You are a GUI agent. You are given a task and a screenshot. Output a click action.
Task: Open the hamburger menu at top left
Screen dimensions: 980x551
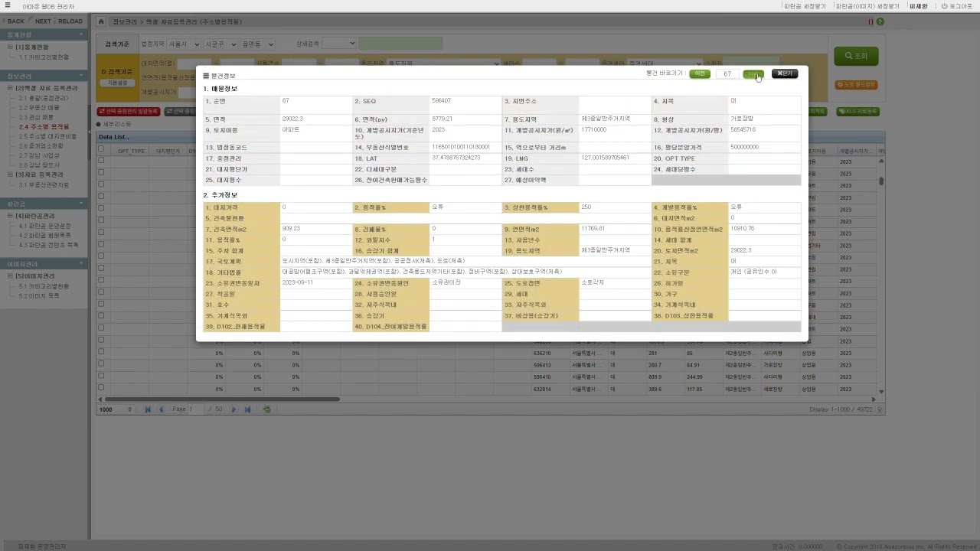(8, 6)
